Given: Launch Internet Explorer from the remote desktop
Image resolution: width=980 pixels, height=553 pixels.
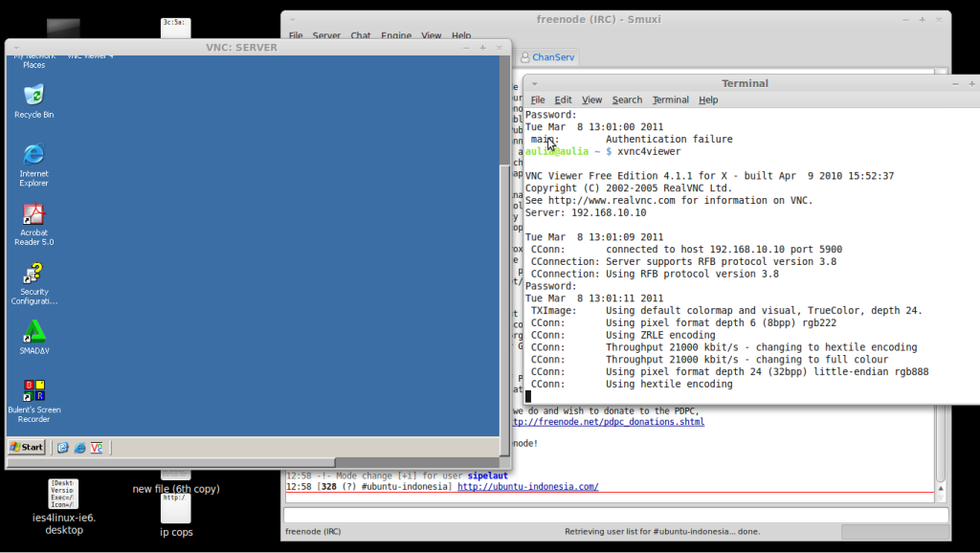Looking at the screenshot, I should point(33,165).
